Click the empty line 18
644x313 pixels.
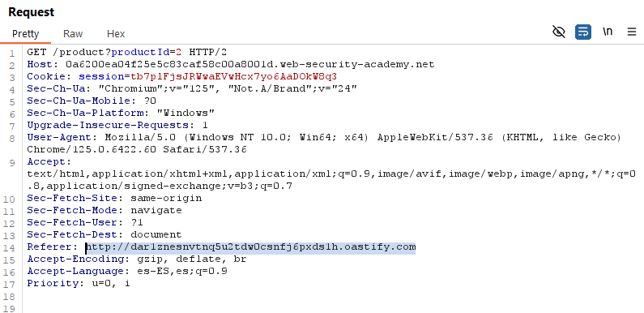(x=329, y=296)
